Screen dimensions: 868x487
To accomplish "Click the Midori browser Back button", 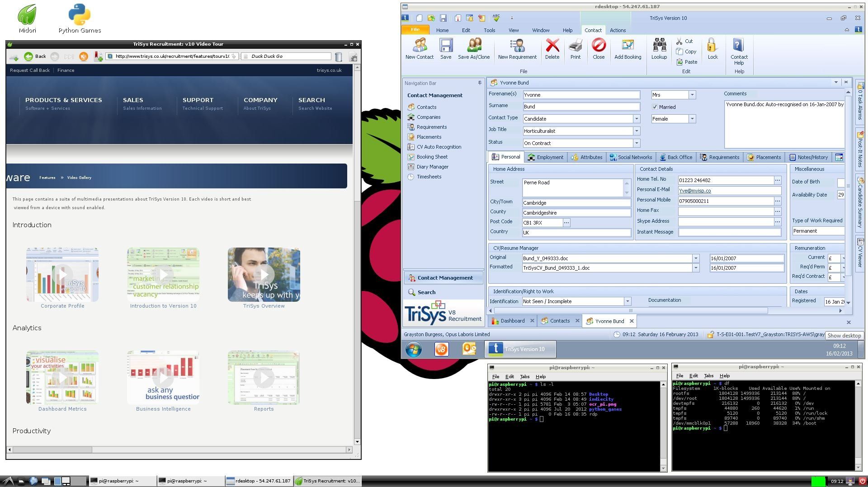I will tap(35, 56).
